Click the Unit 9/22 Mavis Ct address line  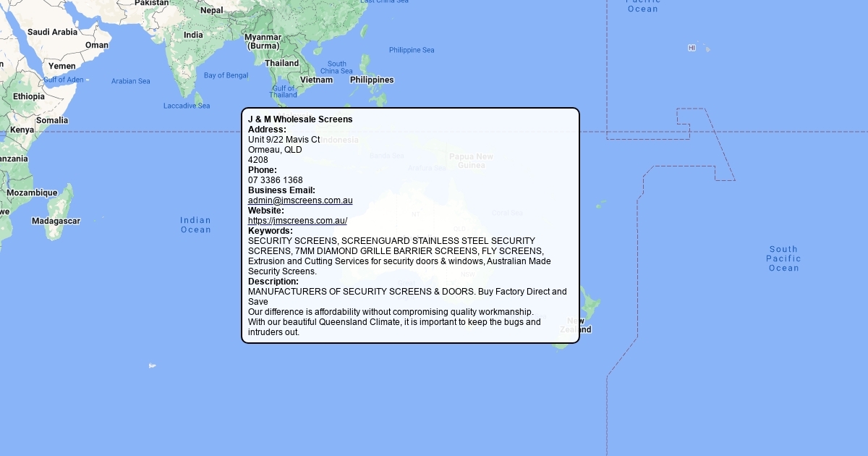[284, 140]
